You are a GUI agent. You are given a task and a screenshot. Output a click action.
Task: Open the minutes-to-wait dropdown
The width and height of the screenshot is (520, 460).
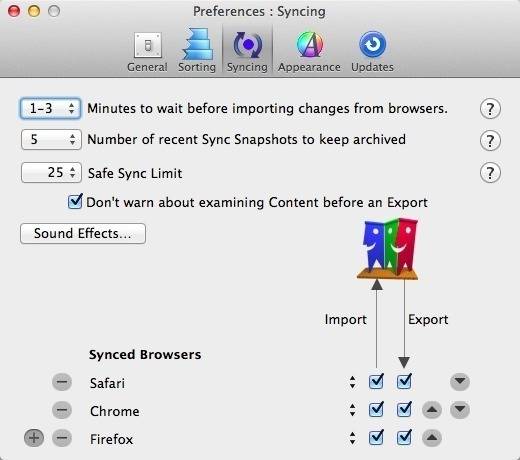[x=51, y=108]
